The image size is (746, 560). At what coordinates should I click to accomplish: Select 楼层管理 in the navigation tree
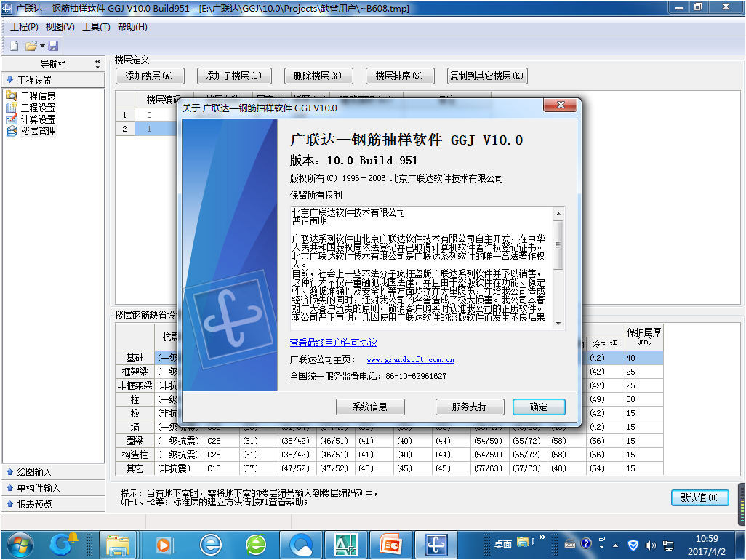[x=38, y=131]
